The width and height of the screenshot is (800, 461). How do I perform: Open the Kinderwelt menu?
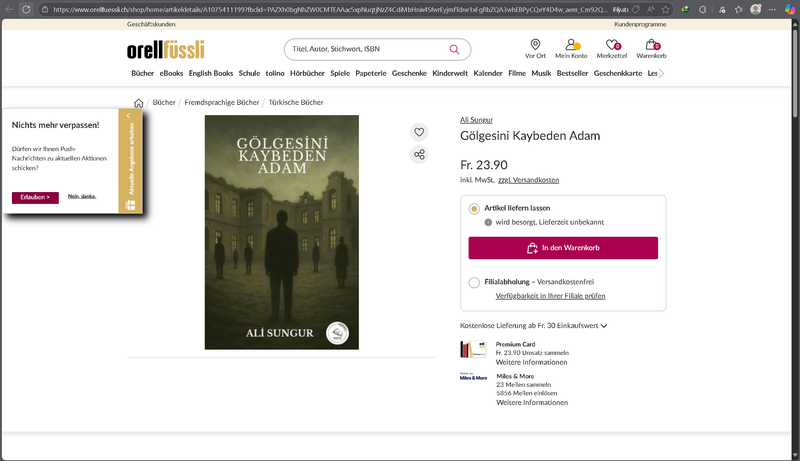point(450,73)
